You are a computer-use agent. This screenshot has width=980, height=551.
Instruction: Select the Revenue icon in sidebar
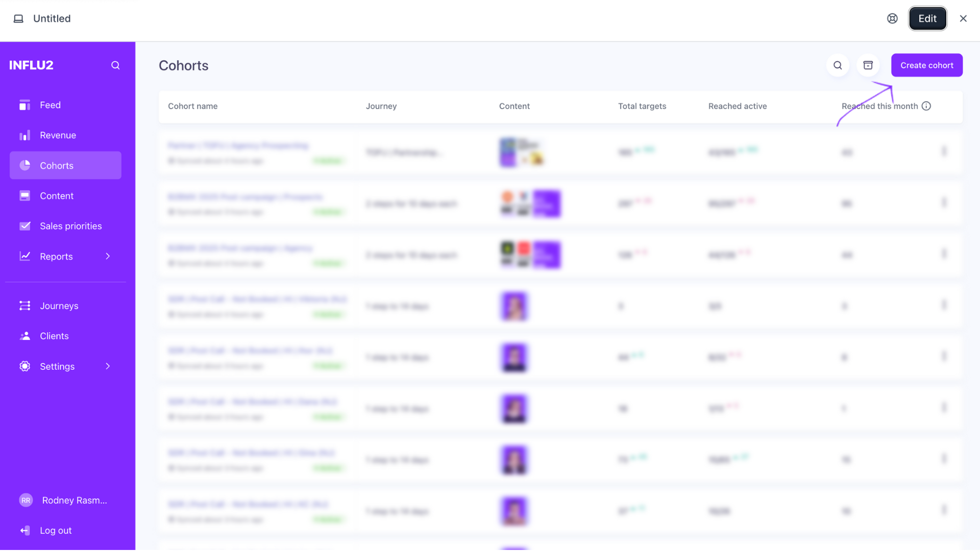24,135
